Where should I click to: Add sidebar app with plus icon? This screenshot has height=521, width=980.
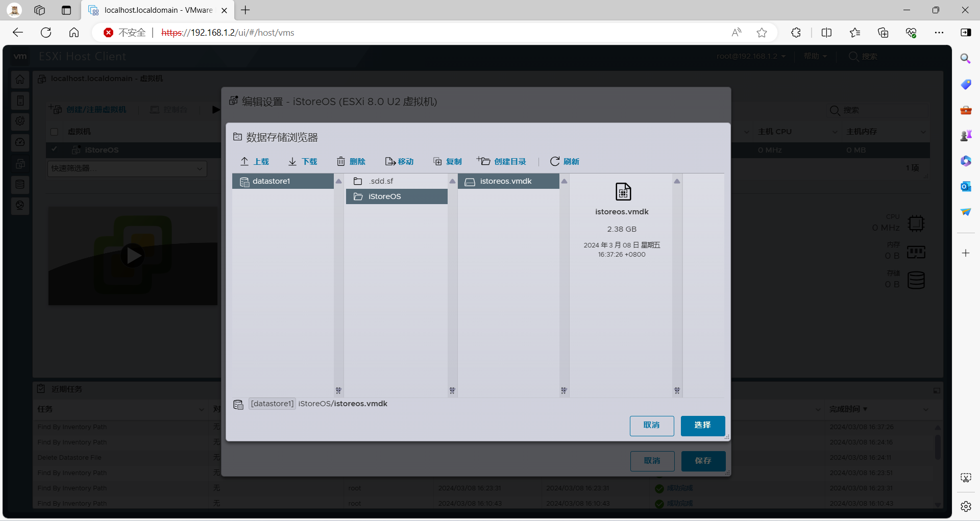[x=966, y=253]
